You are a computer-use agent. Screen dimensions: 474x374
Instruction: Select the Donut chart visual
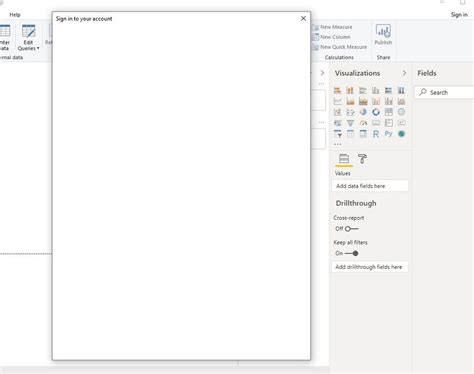[x=376, y=112]
